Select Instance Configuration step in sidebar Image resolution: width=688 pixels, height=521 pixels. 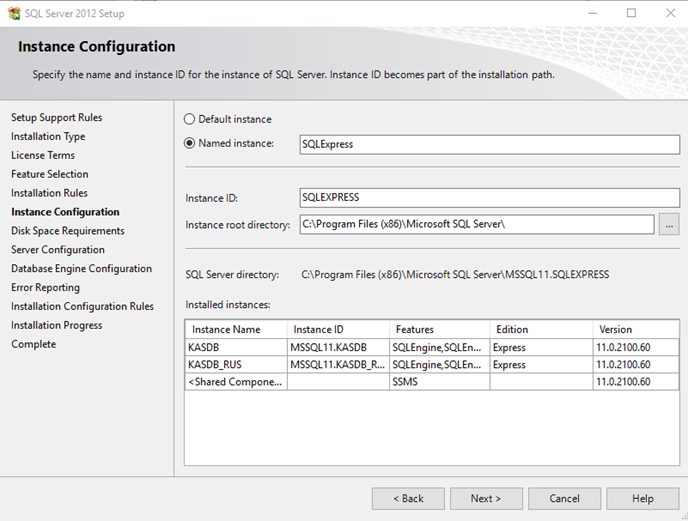click(65, 212)
